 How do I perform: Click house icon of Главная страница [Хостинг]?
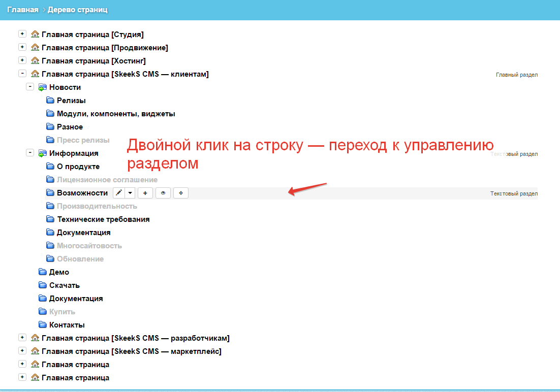35,61
